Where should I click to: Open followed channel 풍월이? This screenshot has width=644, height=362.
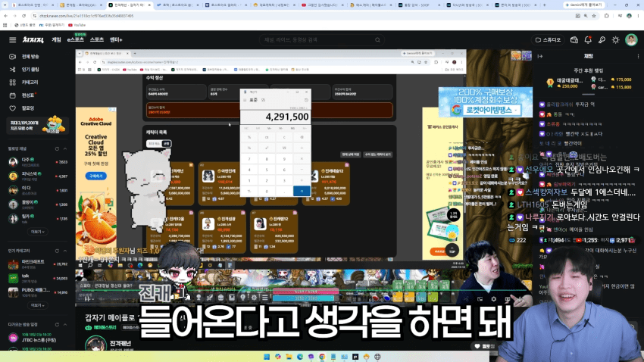point(38,204)
